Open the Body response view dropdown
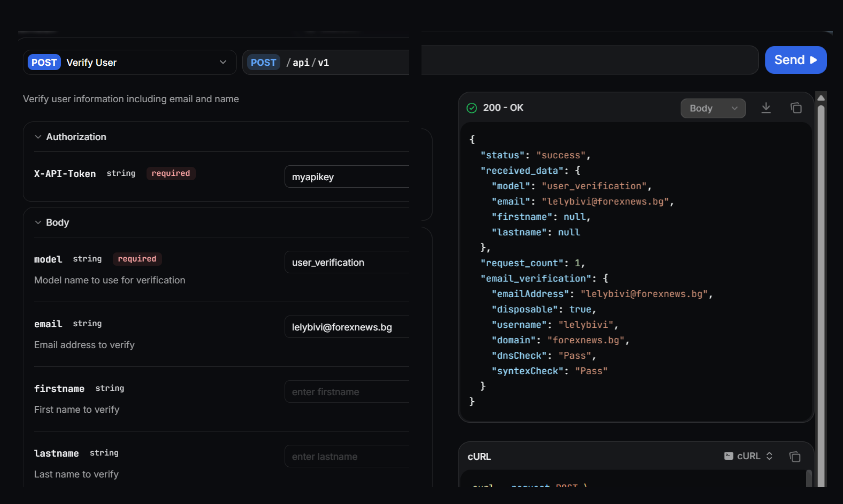 pos(713,108)
